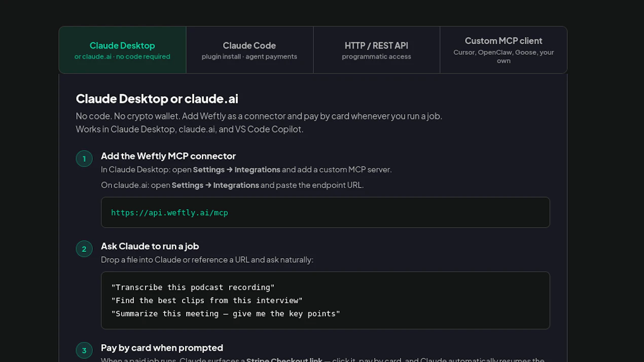Viewport: 644px width, 362px height.
Task: Click "In Claude Desktop: open Settings" instruction line
Action: pos(246,169)
